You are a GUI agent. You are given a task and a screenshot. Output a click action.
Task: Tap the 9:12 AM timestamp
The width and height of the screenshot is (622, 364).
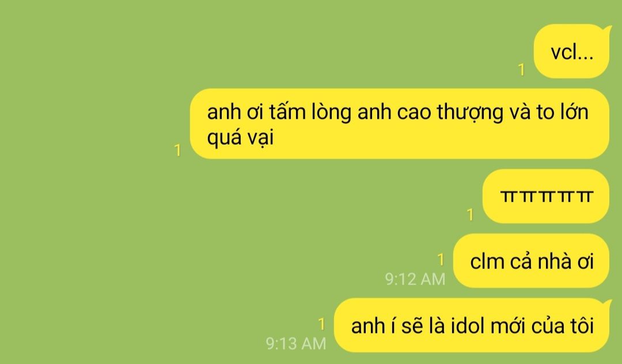[x=415, y=279]
